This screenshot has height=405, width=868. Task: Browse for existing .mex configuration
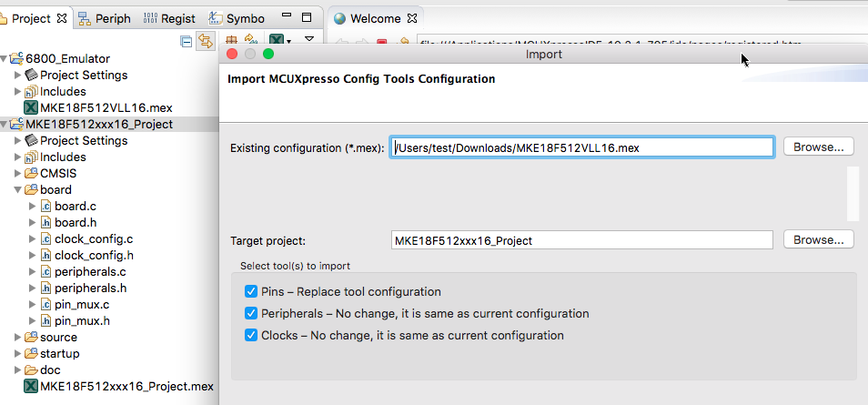point(818,147)
